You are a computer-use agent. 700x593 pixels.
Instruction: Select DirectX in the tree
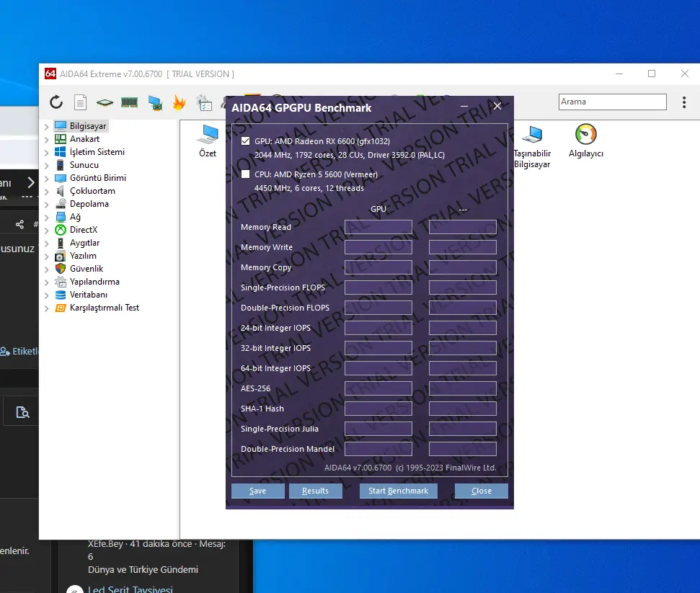84,230
